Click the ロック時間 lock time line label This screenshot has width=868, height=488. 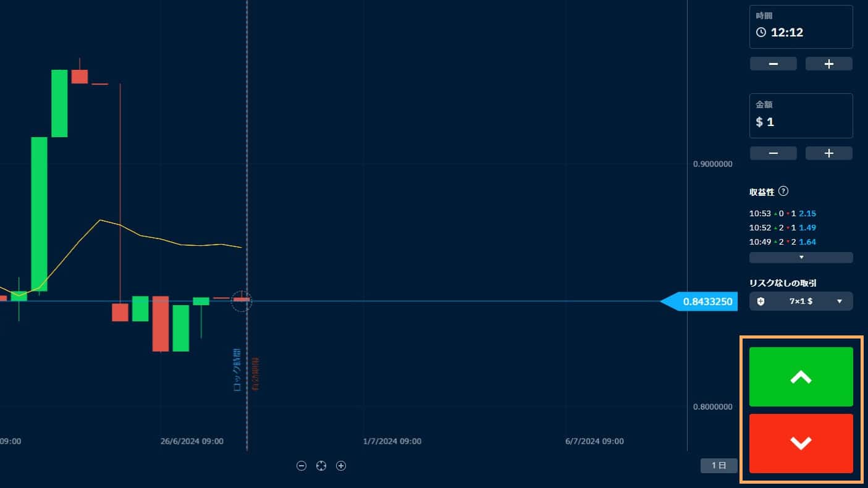click(237, 370)
